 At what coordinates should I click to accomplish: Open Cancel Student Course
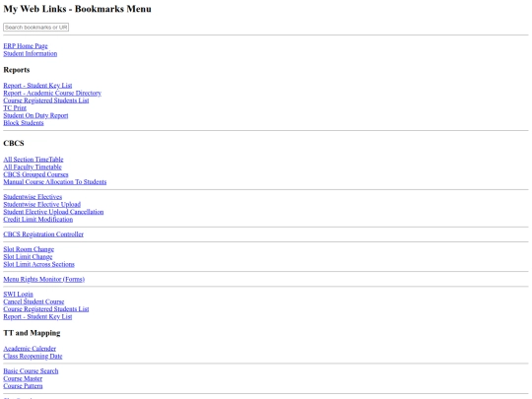(x=33, y=301)
